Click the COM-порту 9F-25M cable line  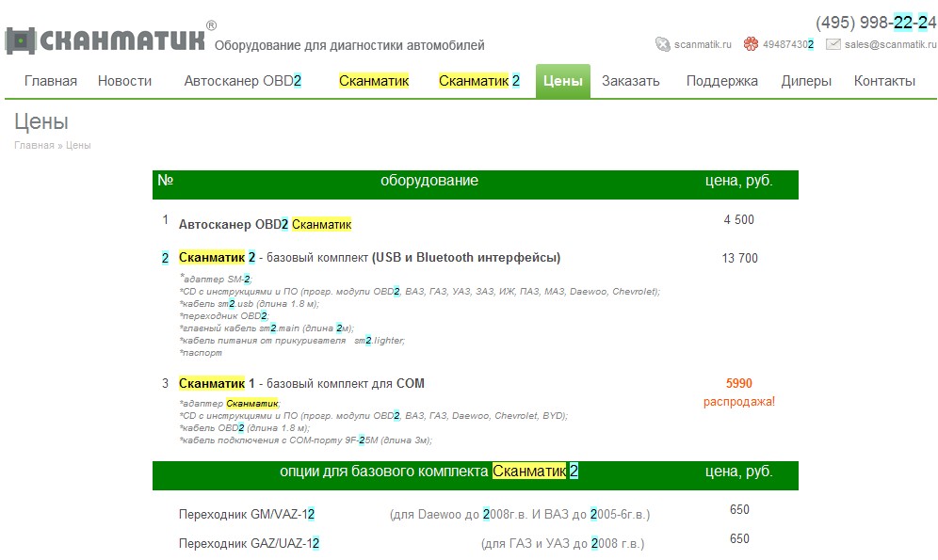[x=306, y=440]
